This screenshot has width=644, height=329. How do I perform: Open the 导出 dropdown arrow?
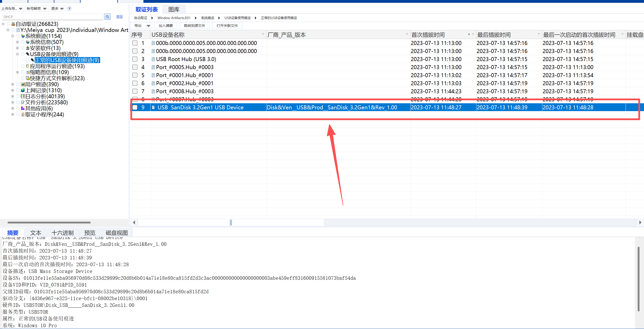(148, 26)
